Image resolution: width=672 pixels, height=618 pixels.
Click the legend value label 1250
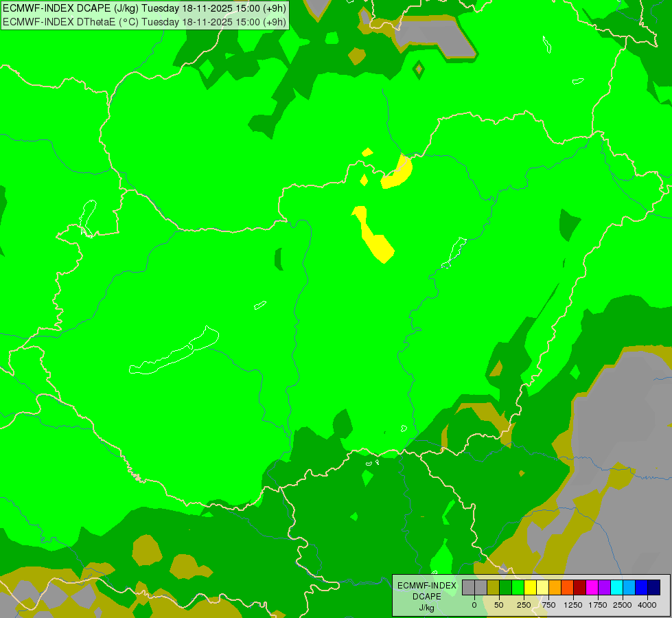(x=573, y=605)
